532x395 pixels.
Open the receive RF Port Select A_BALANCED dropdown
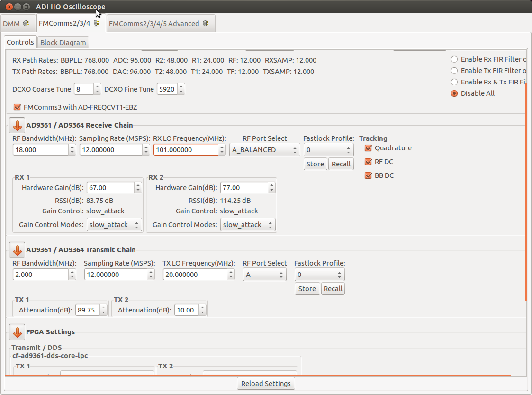click(x=265, y=150)
